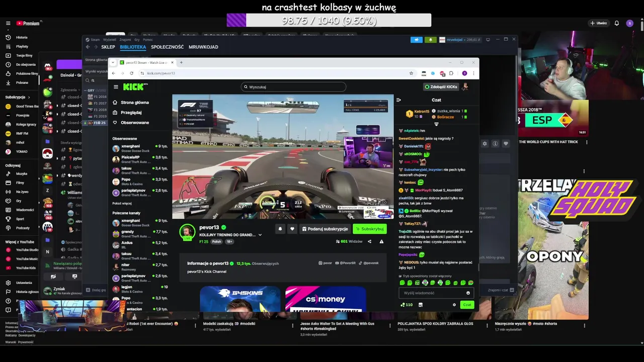This screenshot has width=644, height=362.
Task: Open Obserwowane in Kick sidebar
Action: 131,123
